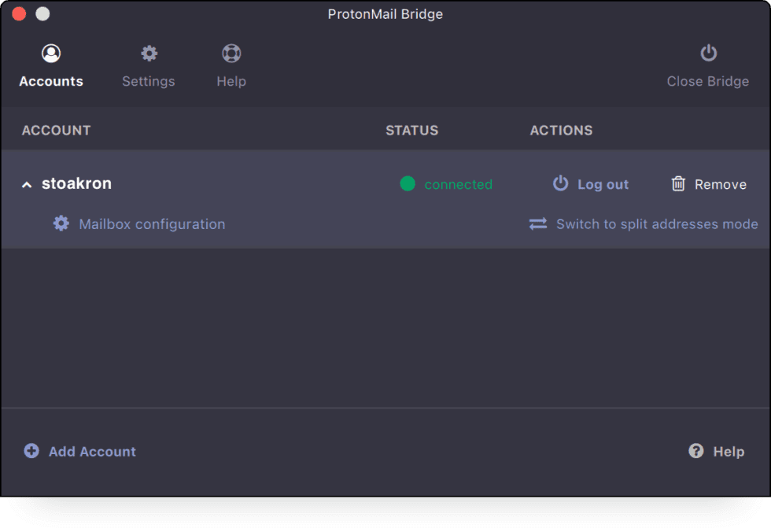Viewport: 771px width, 532px height.
Task: Click the ProtonMail Bridge window title
Action: pos(385,14)
